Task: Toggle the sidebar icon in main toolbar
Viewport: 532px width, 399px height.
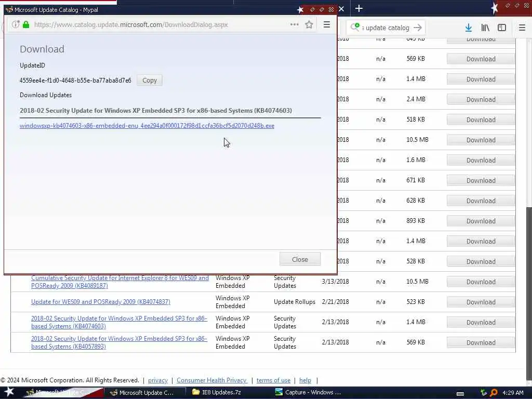Action: [502, 28]
